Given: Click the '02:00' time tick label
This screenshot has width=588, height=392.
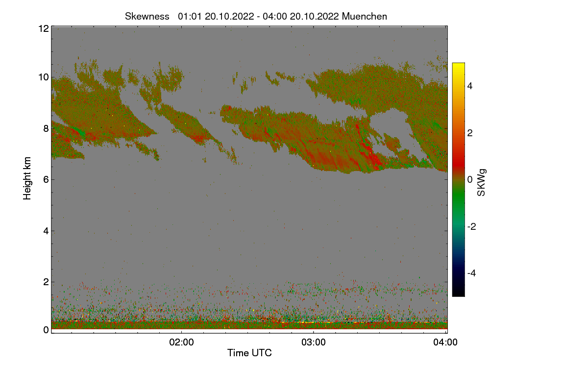Looking at the screenshot, I should [181, 342].
